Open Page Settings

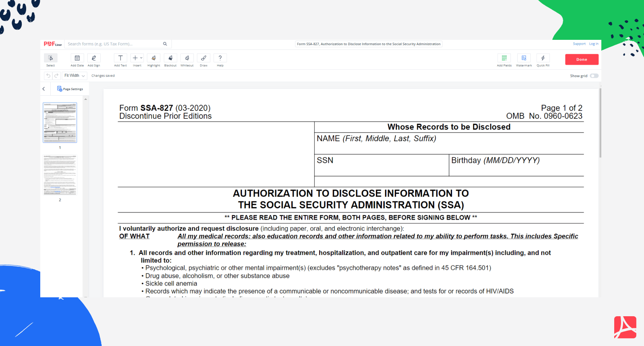(70, 89)
